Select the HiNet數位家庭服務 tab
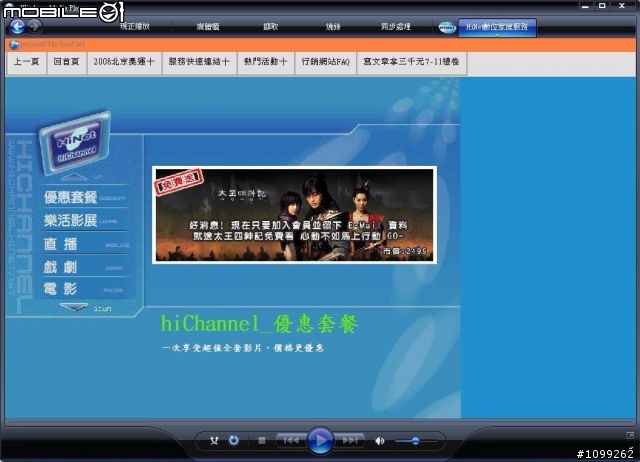 (497, 27)
